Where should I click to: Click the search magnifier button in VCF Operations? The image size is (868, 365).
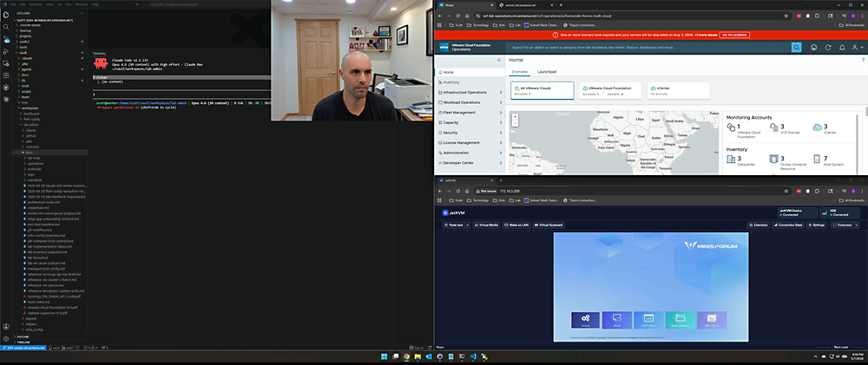[796, 48]
